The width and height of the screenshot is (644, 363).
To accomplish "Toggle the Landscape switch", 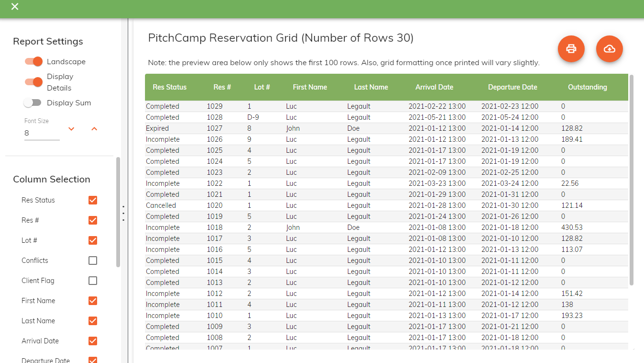I will click(34, 62).
